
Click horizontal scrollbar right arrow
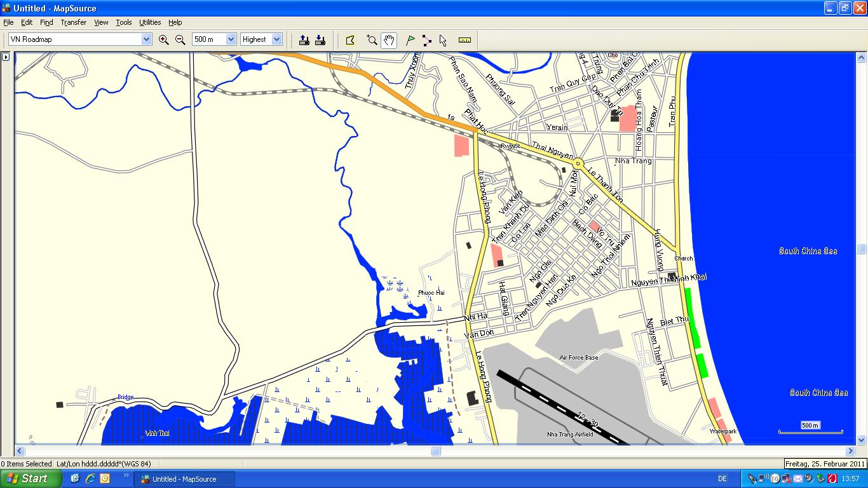point(850,451)
